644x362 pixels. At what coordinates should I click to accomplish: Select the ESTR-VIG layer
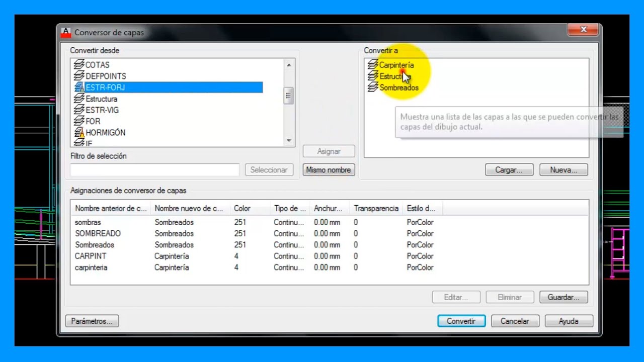[x=102, y=110]
